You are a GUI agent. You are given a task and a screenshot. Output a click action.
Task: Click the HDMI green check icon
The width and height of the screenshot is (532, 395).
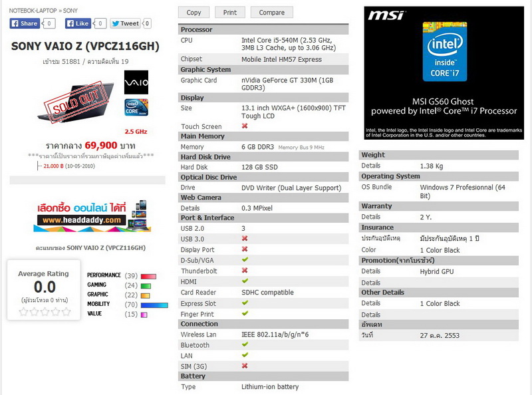(245, 281)
